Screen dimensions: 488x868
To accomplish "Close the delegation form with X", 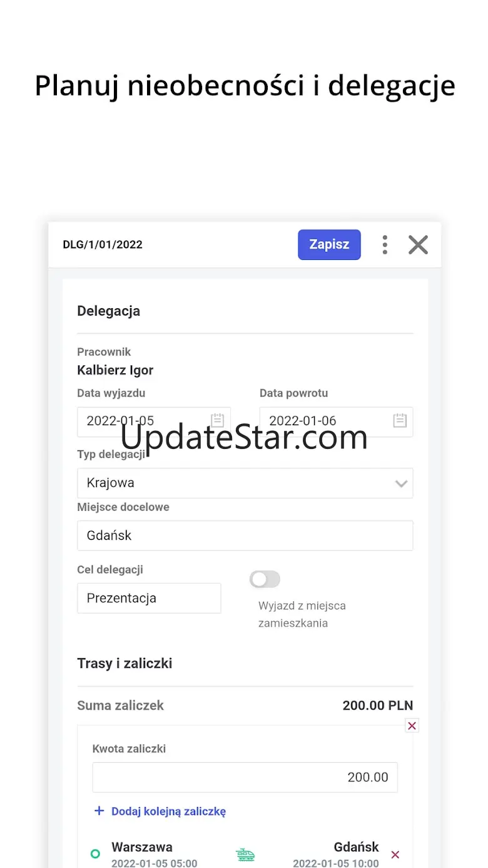I will coord(418,245).
